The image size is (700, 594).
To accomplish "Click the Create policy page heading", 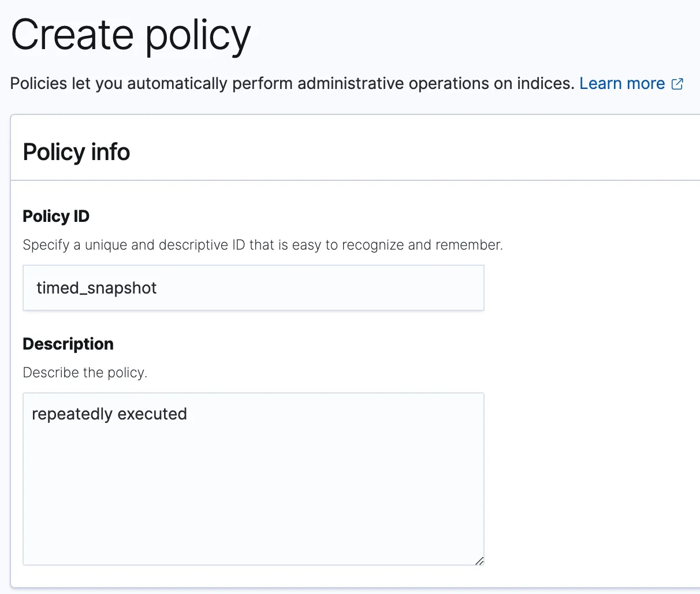I will click(131, 36).
